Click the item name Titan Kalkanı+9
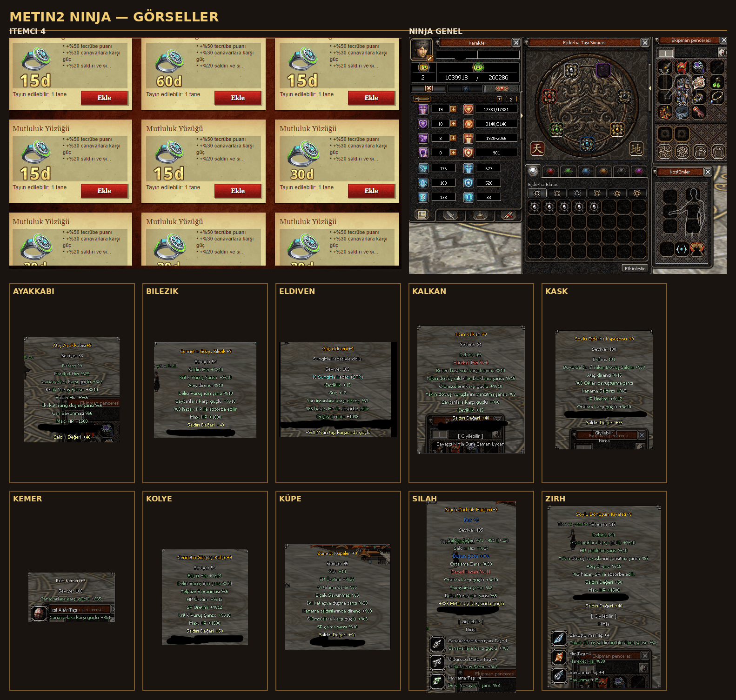Viewport: 736px width, 700px height. point(471,334)
